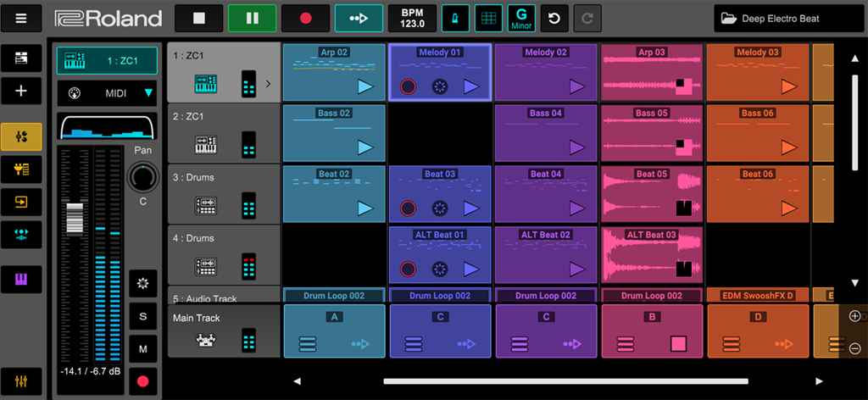Expand track 1 : ZC1 chevron
Screen dimensions: 868x400
[x=269, y=84]
